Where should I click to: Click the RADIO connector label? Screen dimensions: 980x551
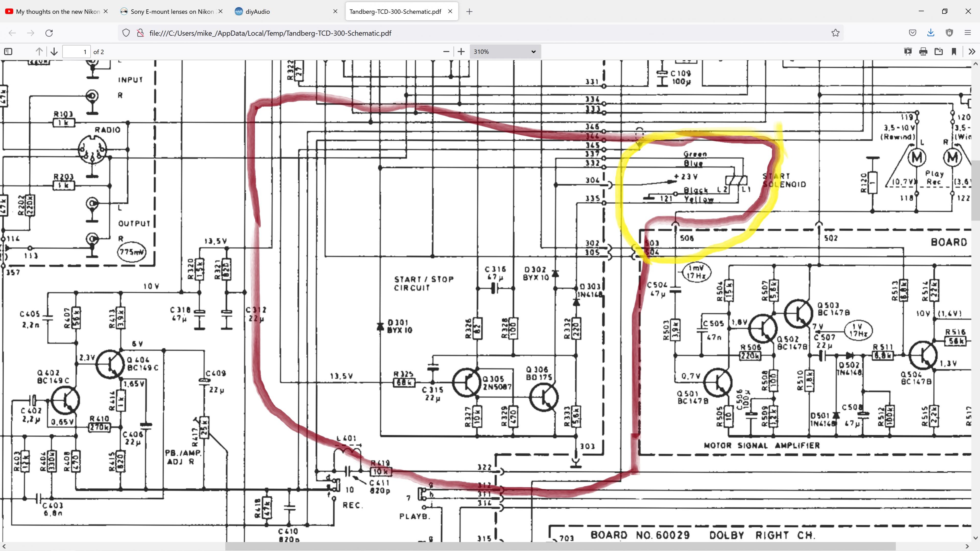[x=108, y=130]
